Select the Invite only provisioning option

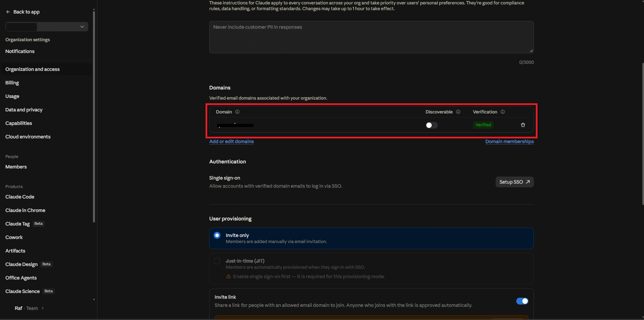[x=371, y=238]
